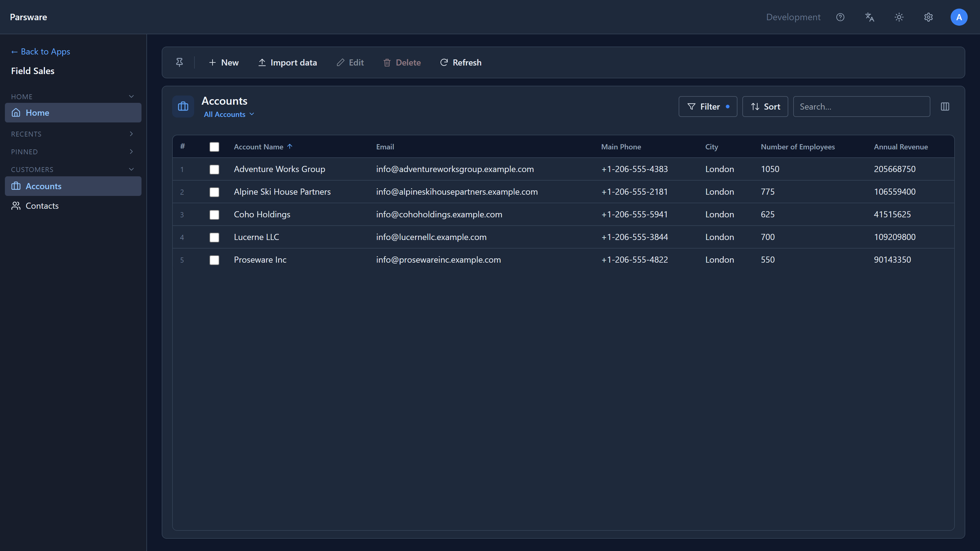Screen dimensions: 980x551
Task: Open the Contacts sidebar item
Action: point(73,206)
